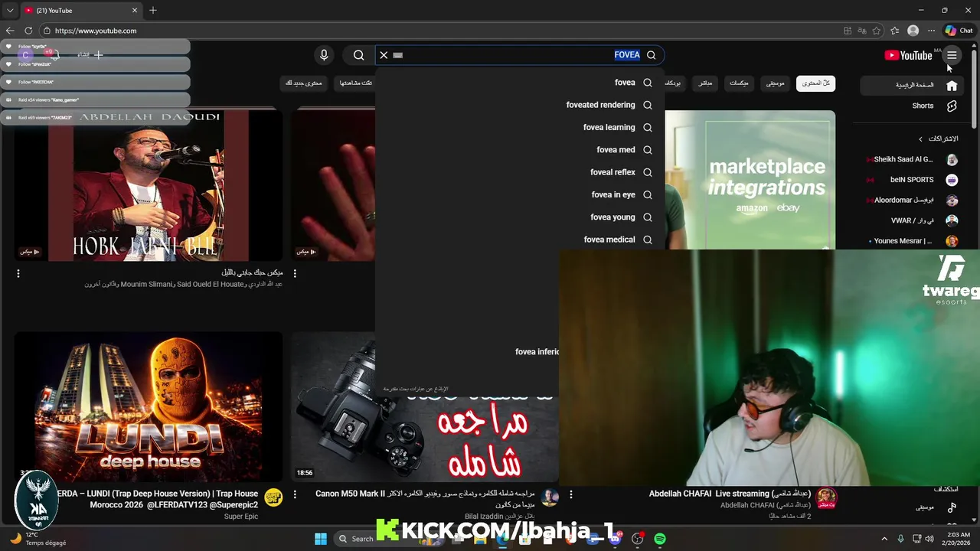Select 'foveated rendering' suggestion
The height and width of the screenshot is (551, 980).
[520, 105]
